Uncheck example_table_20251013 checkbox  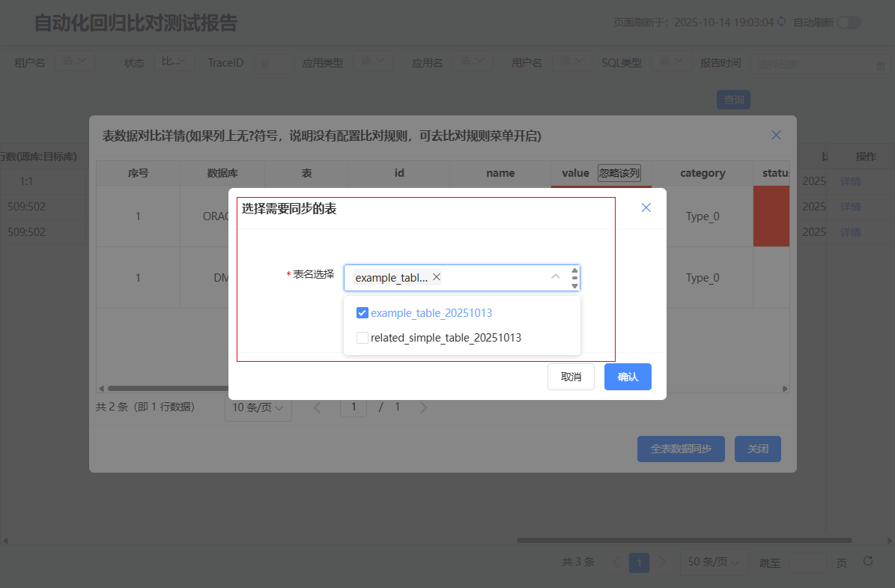click(362, 313)
